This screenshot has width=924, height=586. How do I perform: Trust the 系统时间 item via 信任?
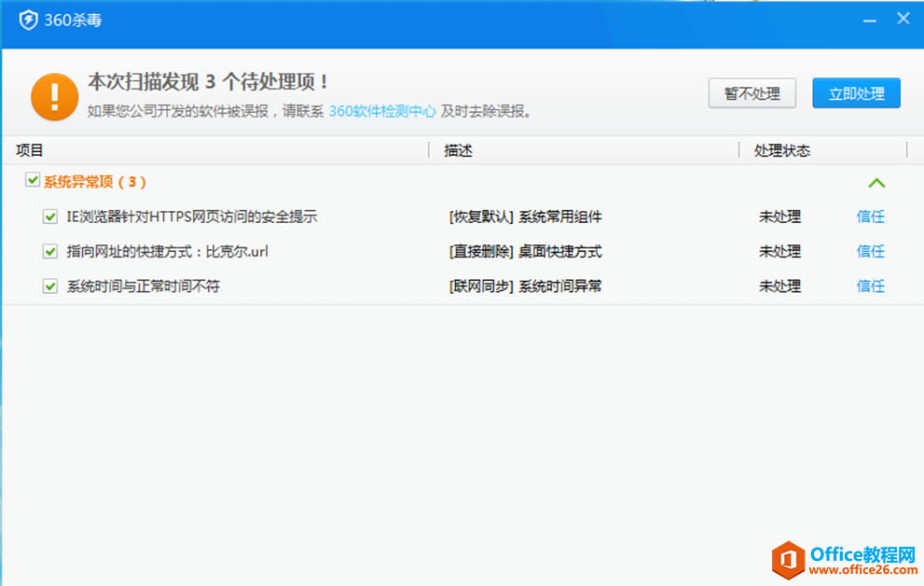(870, 286)
